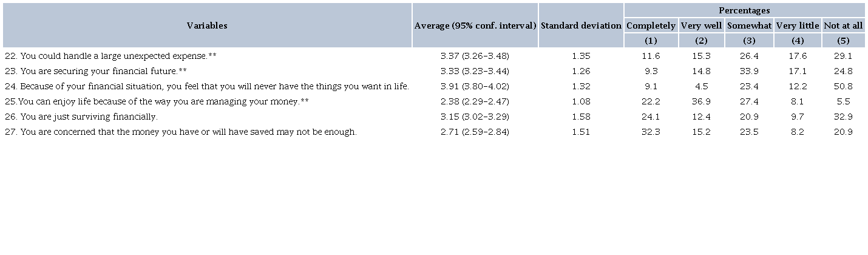Screen dimensions: 868x255
Task: Click the Very well column header
Action: pyautogui.click(x=701, y=25)
